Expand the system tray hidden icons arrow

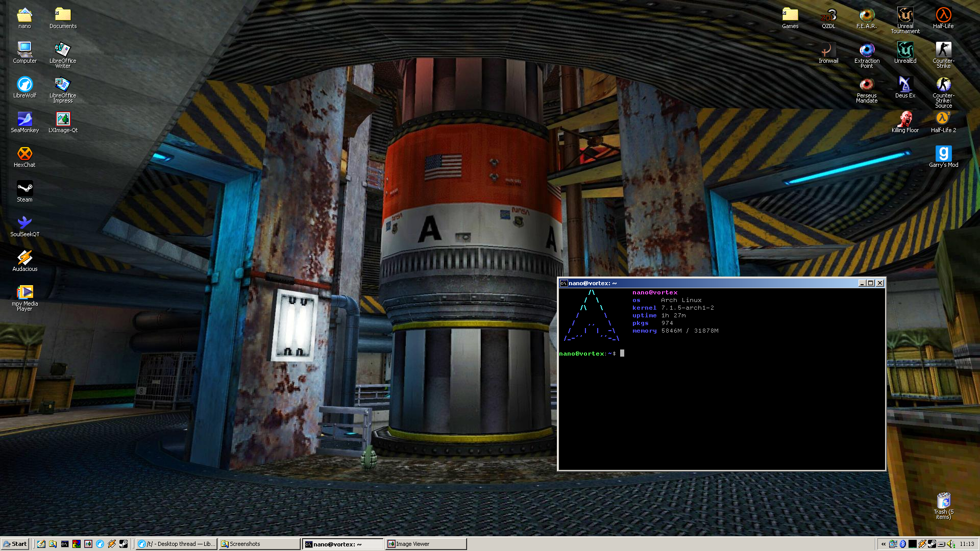pyautogui.click(x=883, y=544)
